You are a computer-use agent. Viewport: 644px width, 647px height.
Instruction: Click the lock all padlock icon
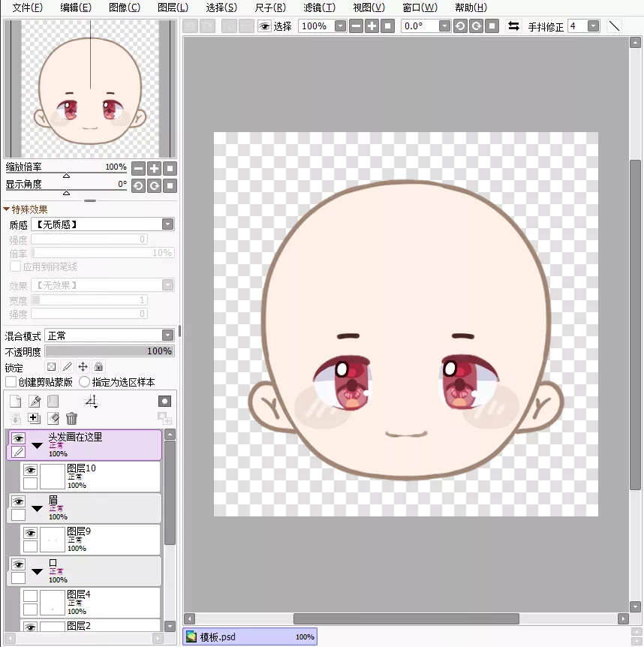click(x=98, y=367)
